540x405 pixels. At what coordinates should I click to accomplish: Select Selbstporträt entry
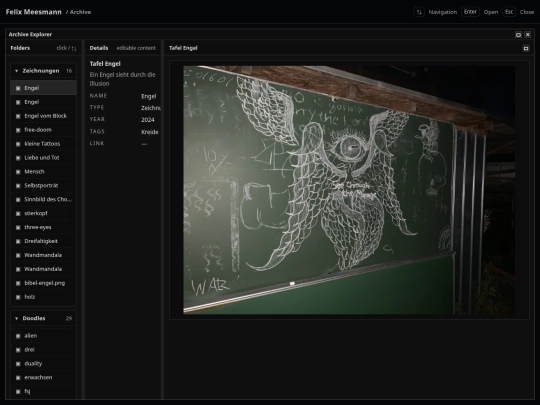[43, 186]
